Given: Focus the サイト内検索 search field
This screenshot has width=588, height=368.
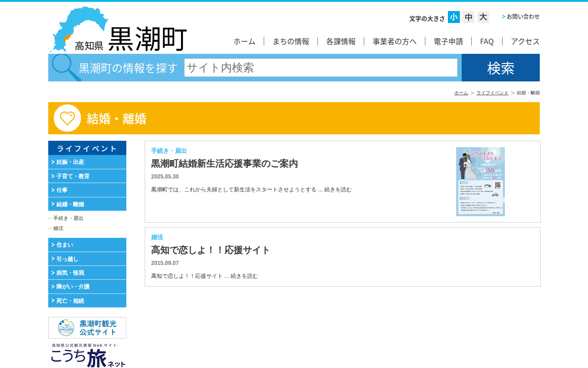Looking at the screenshot, I should 321,68.
